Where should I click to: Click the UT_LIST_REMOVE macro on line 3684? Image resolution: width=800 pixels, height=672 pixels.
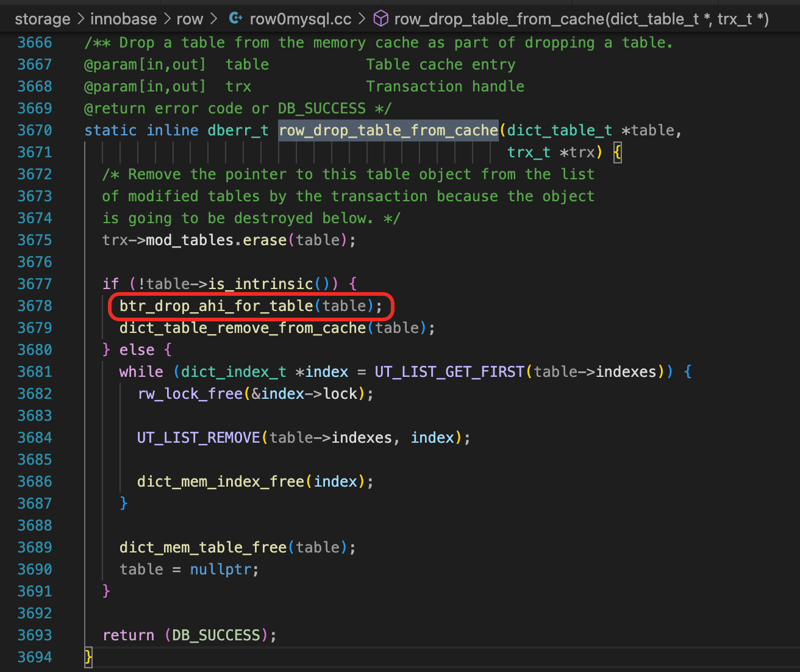(198, 437)
